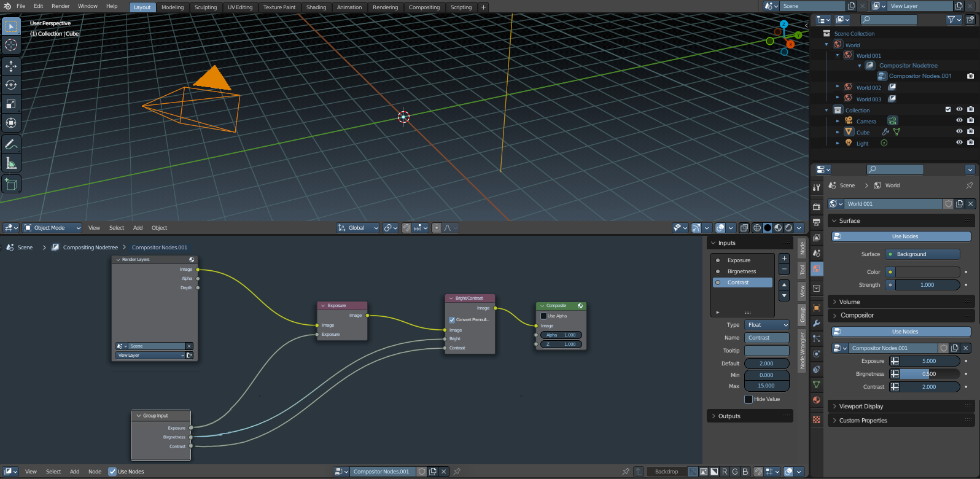Viewport: 980px width, 479px height.
Task: Toggle X-ray mode in the viewport header
Action: point(744,228)
